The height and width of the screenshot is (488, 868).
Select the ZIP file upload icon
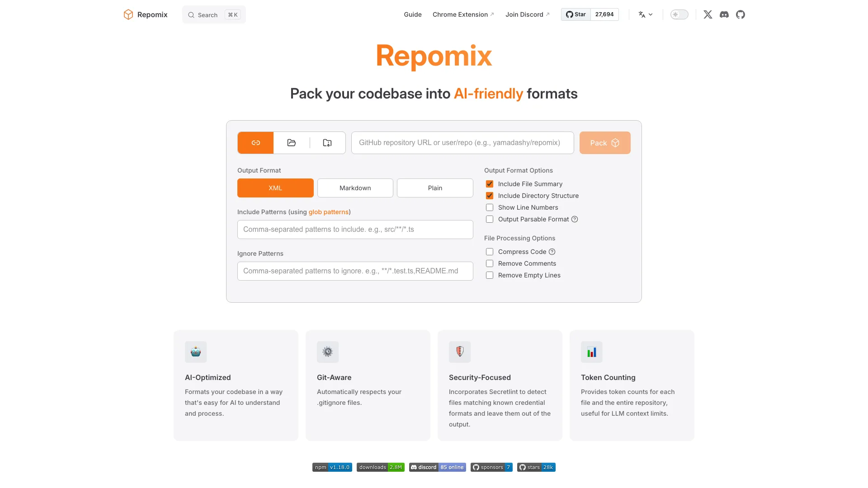(x=327, y=143)
